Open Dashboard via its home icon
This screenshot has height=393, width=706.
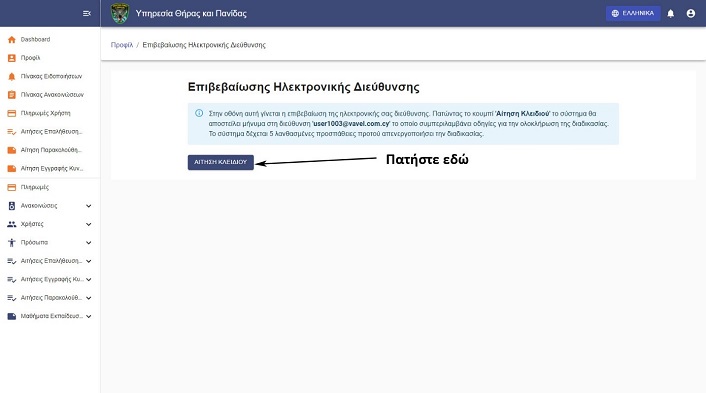point(12,40)
